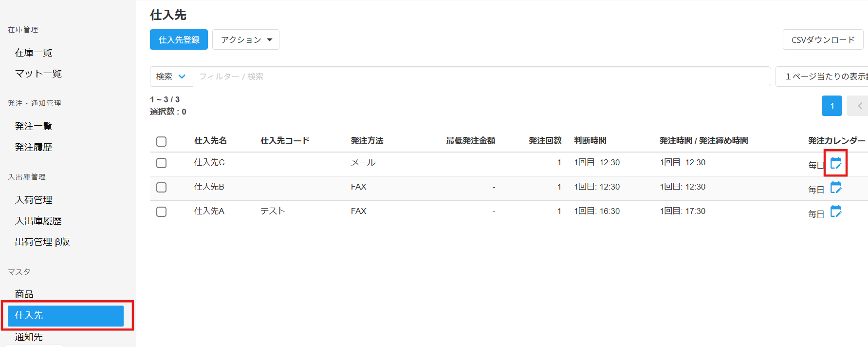Open 在庫一覧 in the sidebar
Viewport: 868px width, 347px height.
pos(34,53)
